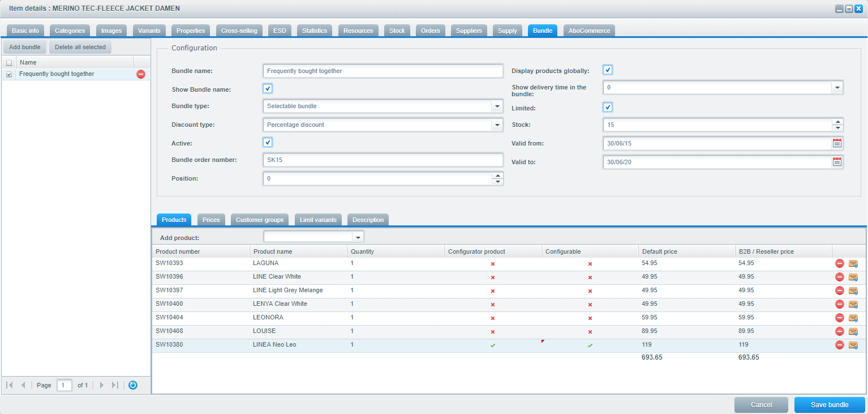Select quantity cell for LAGUNA
The width and height of the screenshot is (868, 414).
(x=396, y=263)
